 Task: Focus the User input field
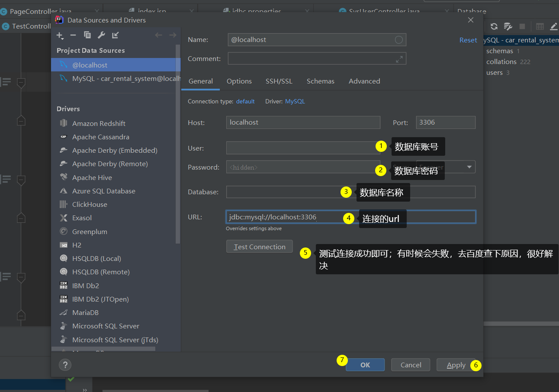(x=303, y=148)
